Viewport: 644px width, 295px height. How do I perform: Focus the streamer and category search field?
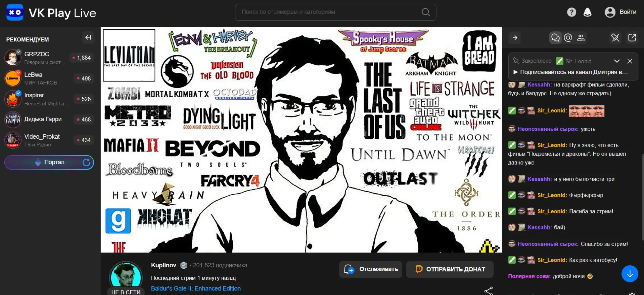(329, 12)
